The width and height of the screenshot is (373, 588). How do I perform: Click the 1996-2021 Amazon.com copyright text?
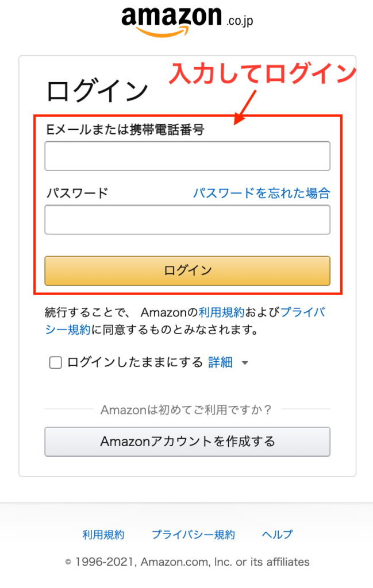click(187, 562)
